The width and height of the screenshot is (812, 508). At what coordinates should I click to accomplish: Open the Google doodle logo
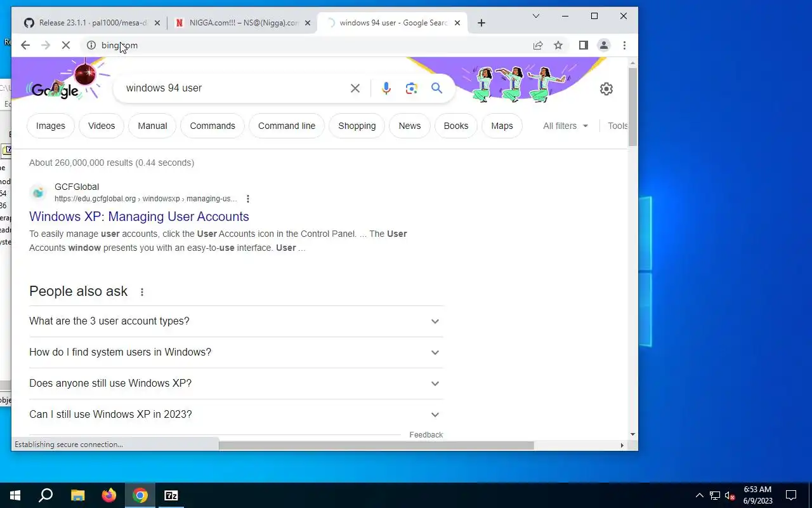click(x=55, y=90)
